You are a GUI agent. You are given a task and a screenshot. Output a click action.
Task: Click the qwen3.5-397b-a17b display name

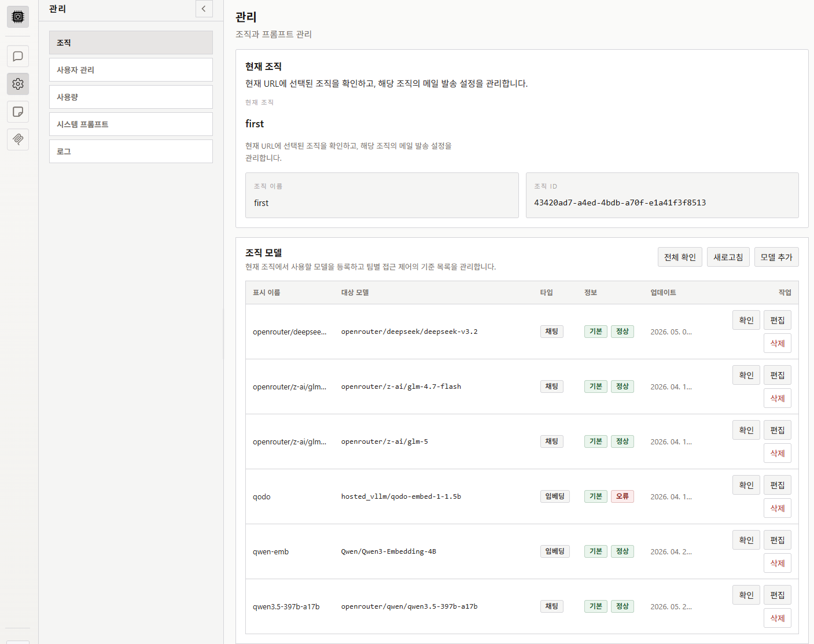[x=286, y=606]
